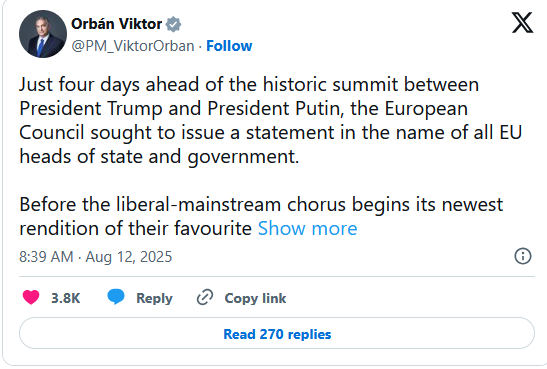Click the 3.8K like count

coord(66,298)
